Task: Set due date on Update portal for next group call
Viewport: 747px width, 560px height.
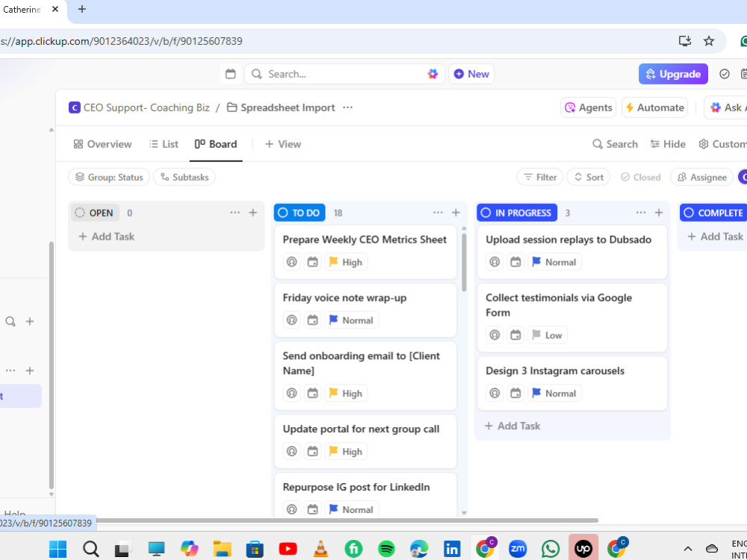Action: (x=312, y=451)
